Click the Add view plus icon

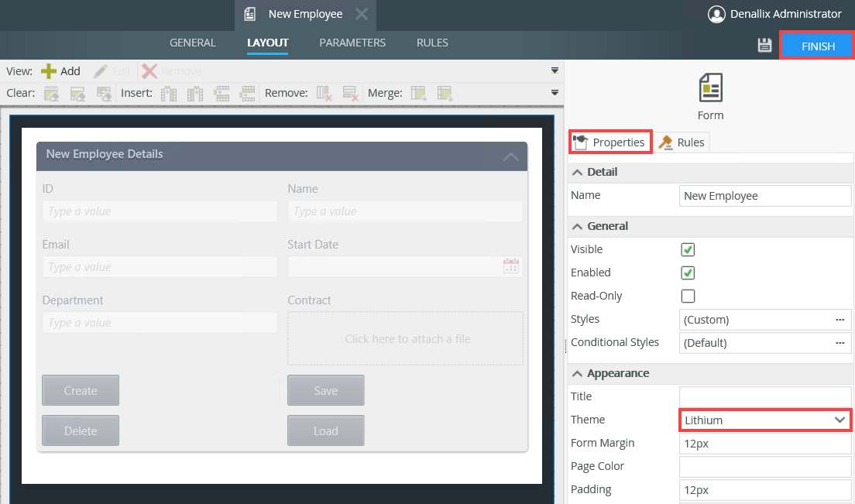[49, 71]
